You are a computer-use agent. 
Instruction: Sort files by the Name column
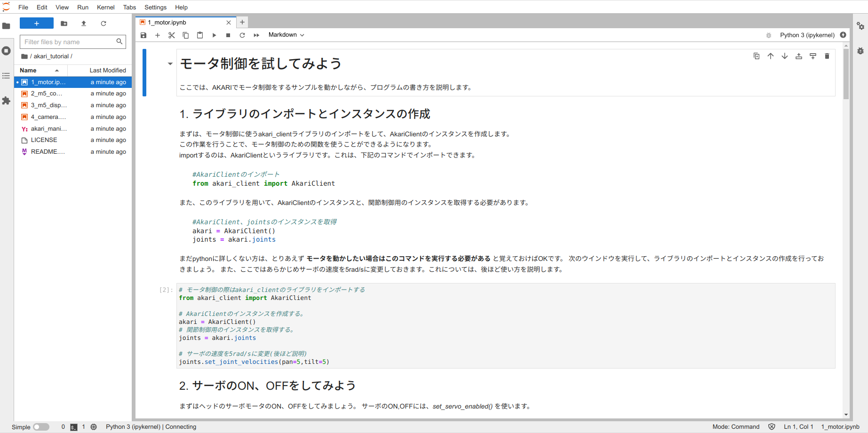click(x=28, y=71)
